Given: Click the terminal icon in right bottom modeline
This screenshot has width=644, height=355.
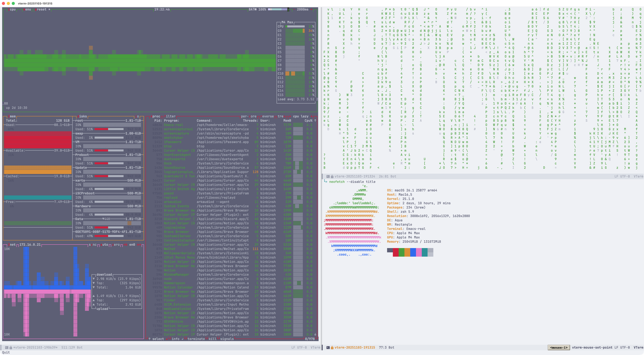Looking at the screenshot, I should [x=328, y=348].
